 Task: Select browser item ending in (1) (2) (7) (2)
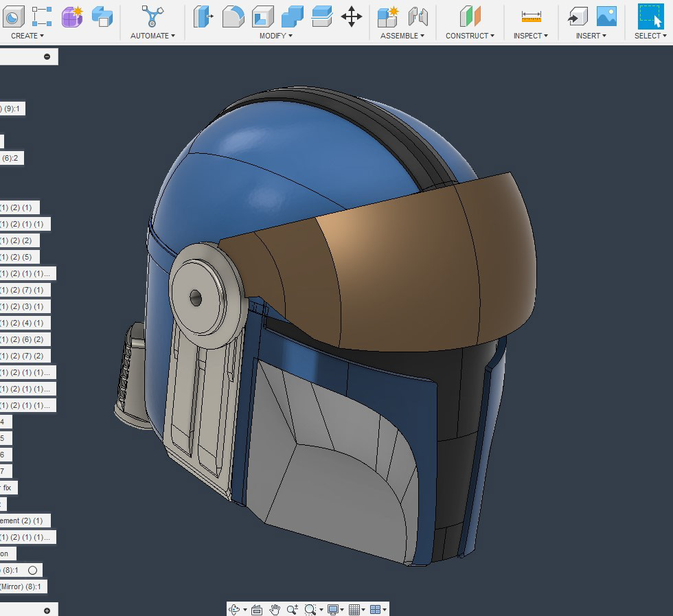[x=25, y=356]
